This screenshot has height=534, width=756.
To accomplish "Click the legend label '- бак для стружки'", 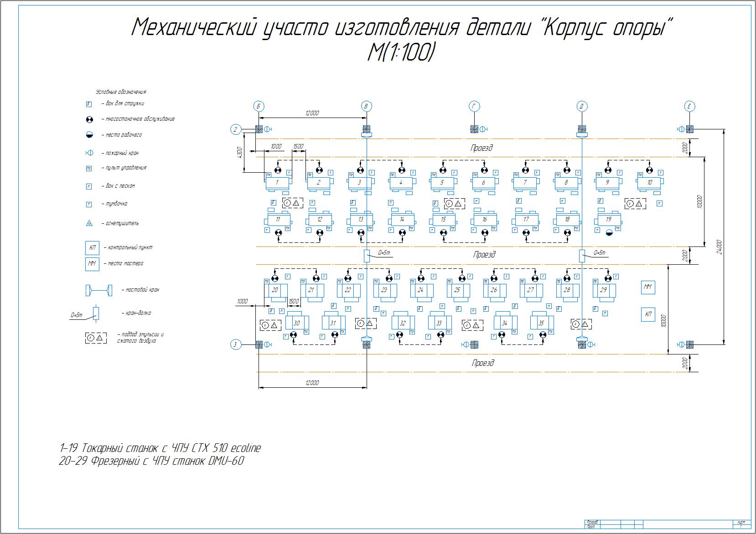I will (123, 104).
